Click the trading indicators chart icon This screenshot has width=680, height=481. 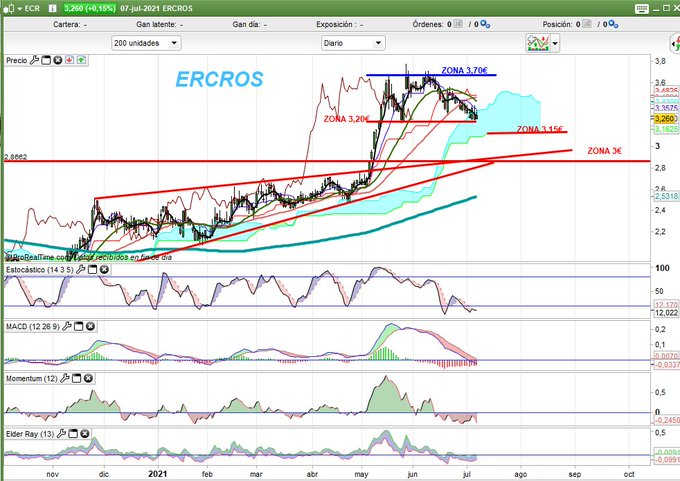[538, 43]
